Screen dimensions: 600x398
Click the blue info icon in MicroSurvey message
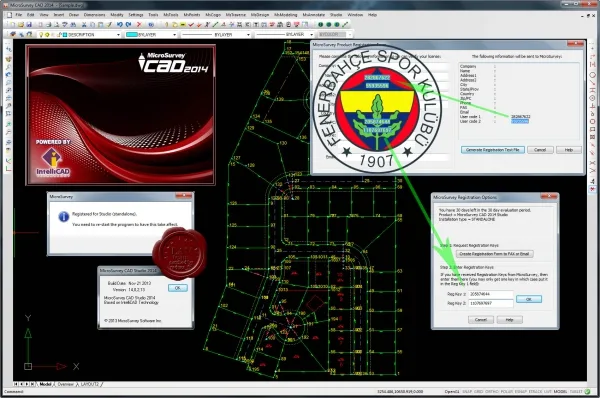64,216
